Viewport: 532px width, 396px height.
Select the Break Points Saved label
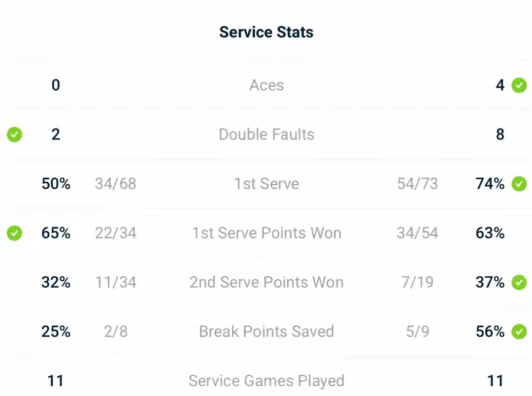tap(266, 331)
